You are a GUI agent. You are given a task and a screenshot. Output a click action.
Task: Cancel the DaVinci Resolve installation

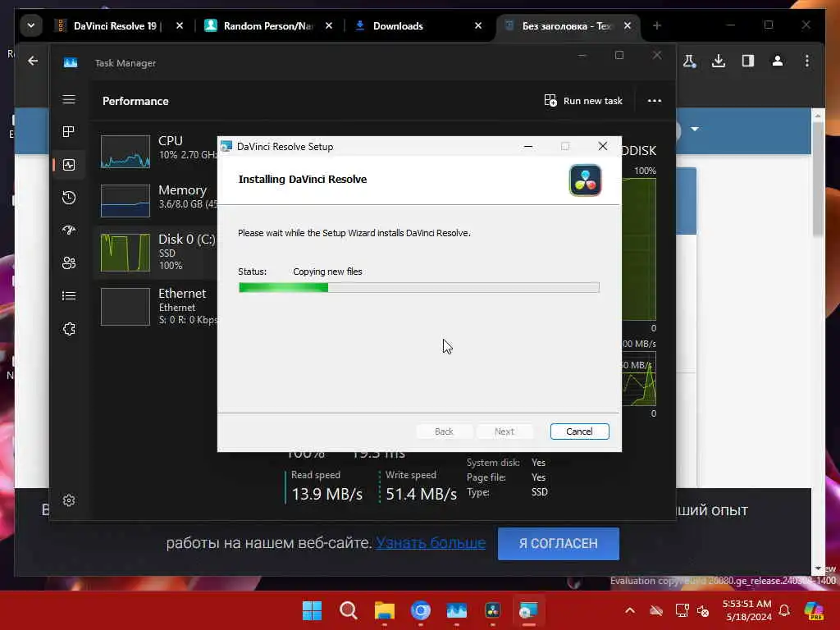(580, 431)
